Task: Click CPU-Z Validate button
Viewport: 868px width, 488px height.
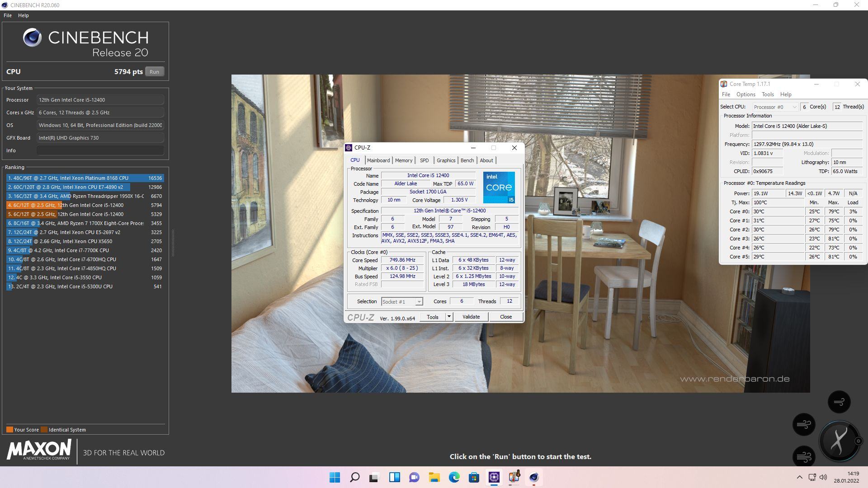Action: (x=471, y=317)
